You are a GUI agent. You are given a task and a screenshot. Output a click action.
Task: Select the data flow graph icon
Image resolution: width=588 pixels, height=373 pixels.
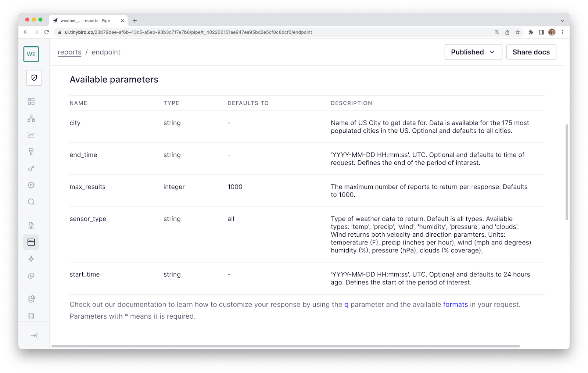tap(31, 118)
